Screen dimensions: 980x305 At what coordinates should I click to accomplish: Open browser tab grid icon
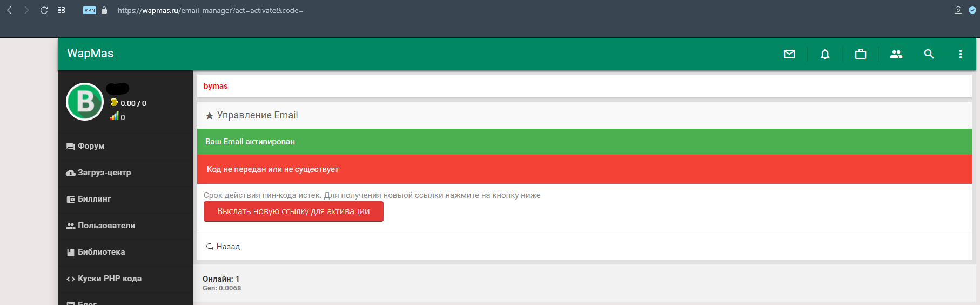[x=61, y=10]
